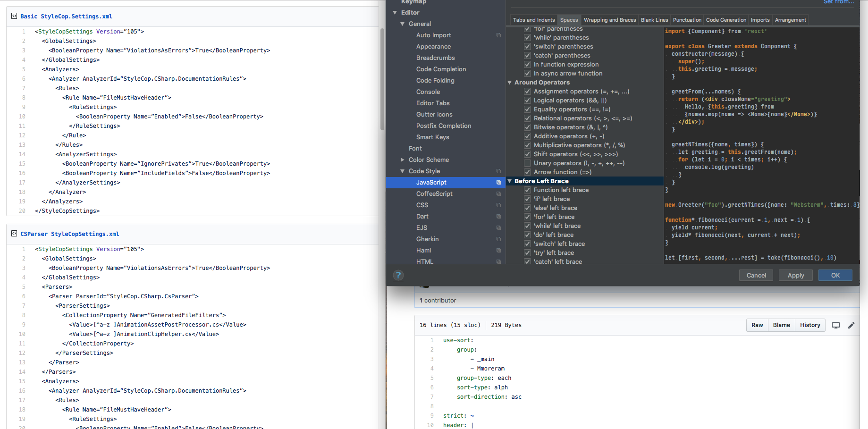Screen dimensions: 868x429
Task: Collapse the Around Operators section
Action: 510,83
